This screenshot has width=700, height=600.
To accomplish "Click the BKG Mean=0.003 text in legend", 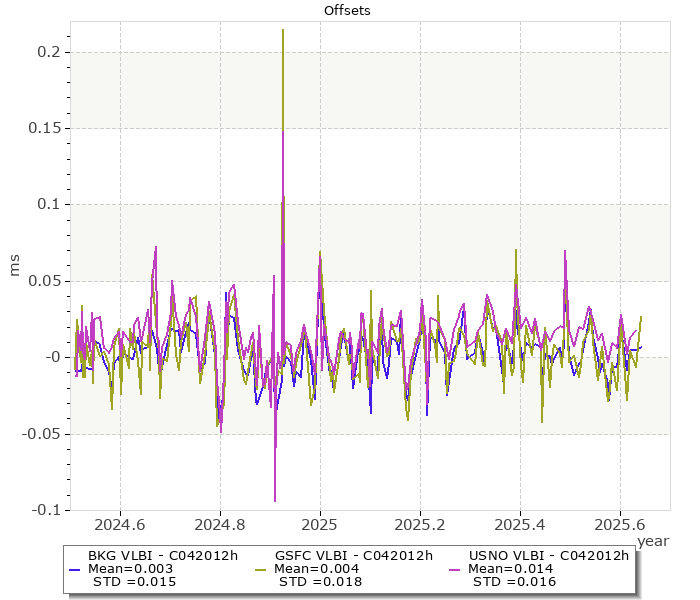I will pyautogui.click(x=131, y=569).
